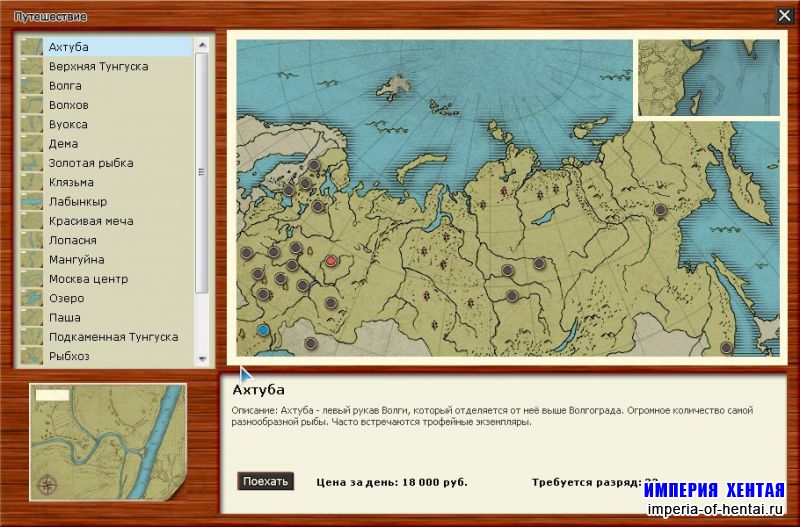Click the map marker at bottom right corner
800x527 pixels.
pos(726,347)
